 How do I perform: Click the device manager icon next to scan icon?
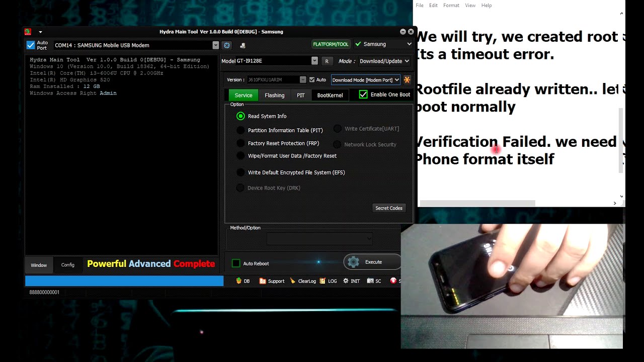coord(243,45)
